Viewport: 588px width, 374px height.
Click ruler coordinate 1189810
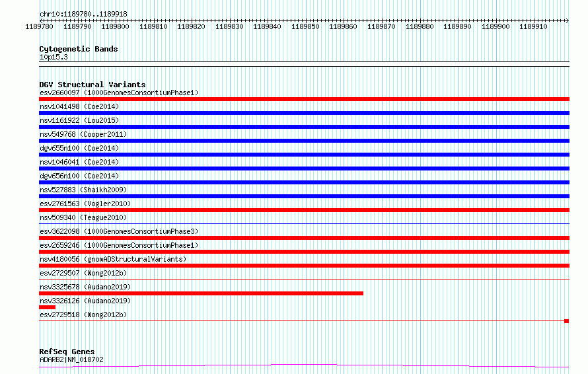pyautogui.click(x=153, y=26)
